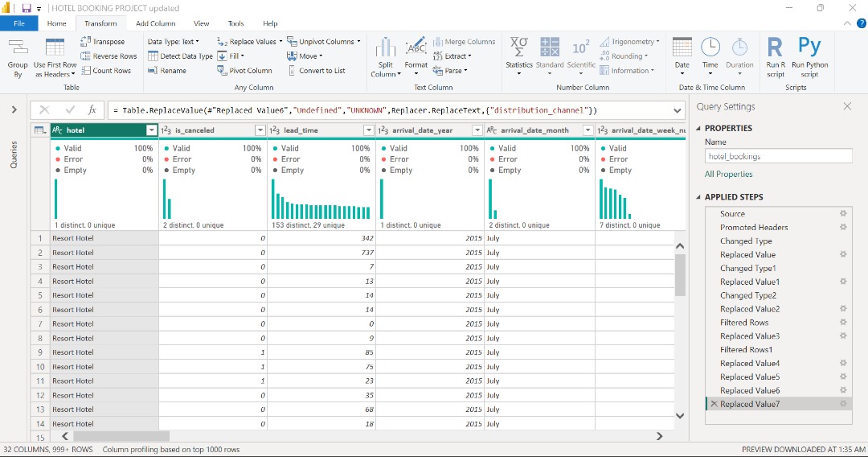Open the Date column tool
868x457 pixels.
pos(682,57)
